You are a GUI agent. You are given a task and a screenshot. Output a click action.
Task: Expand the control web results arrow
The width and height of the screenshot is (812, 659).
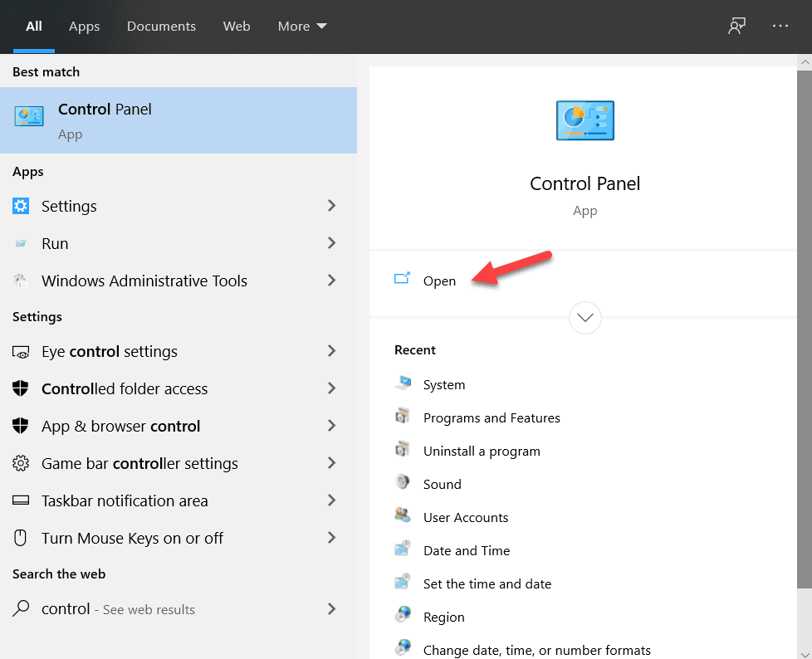[332, 608]
